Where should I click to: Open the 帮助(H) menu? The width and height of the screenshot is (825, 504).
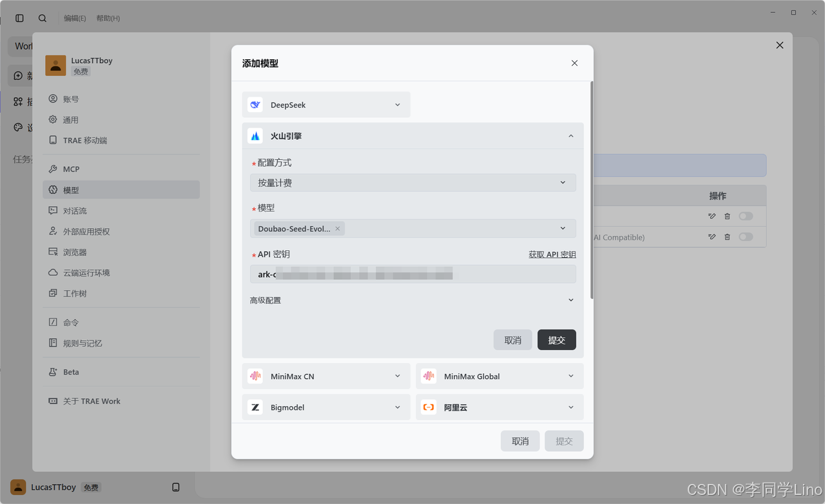pos(108,18)
